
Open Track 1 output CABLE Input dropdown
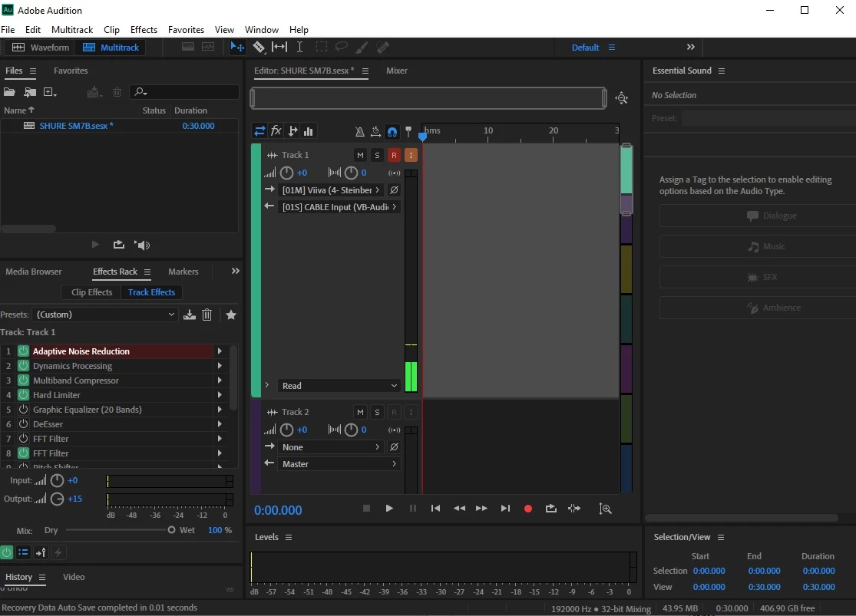click(x=339, y=207)
